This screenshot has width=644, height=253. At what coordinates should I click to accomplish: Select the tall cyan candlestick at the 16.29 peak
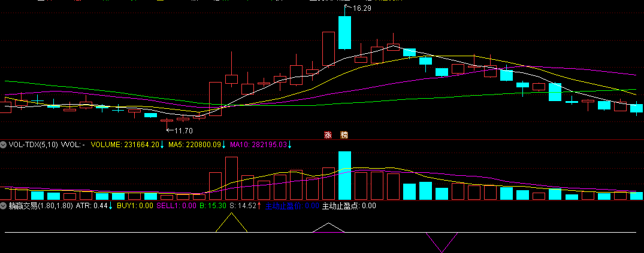point(344,32)
